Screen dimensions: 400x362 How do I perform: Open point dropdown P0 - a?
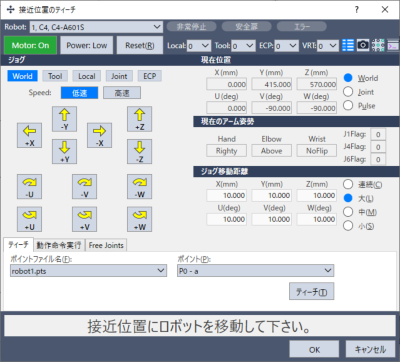[x=255, y=271]
